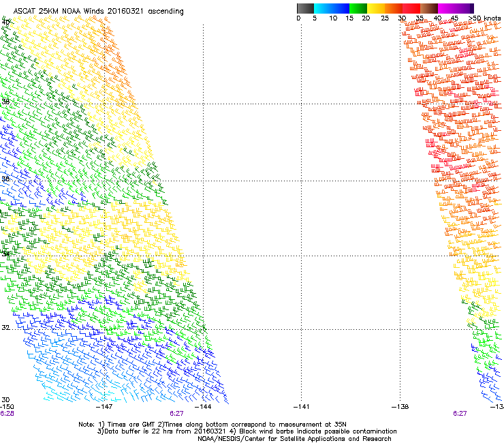Click the longitude label -141
Image resolution: width=504 pixels, height=443 pixels.
pyautogui.click(x=301, y=407)
